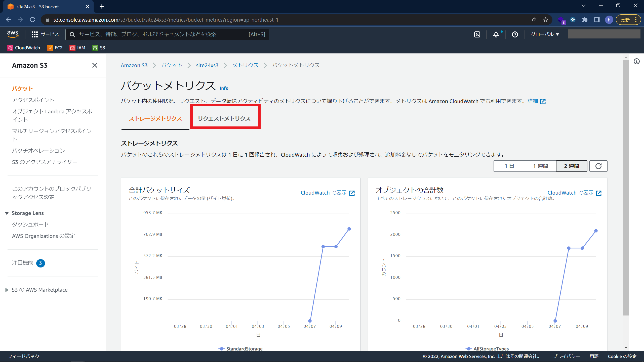The image size is (644, 362).
Task: Open オブジェクトの合計数 chart in CloudWatch
Action: click(575, 193)
